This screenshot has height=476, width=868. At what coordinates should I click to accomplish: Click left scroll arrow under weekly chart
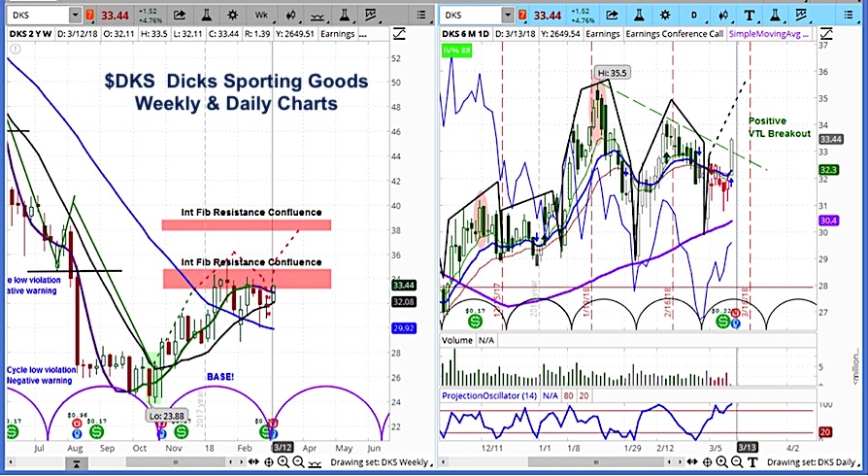click(x=11, y=462)
